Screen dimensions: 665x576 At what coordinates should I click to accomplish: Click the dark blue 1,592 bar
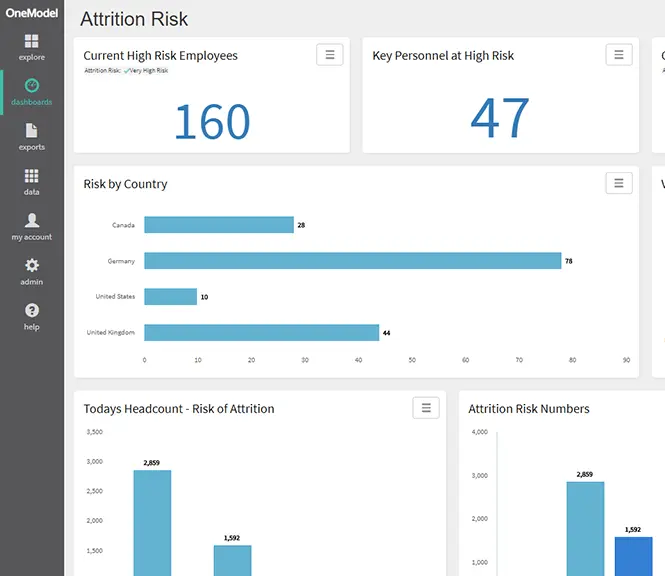[x=634, y=556]
